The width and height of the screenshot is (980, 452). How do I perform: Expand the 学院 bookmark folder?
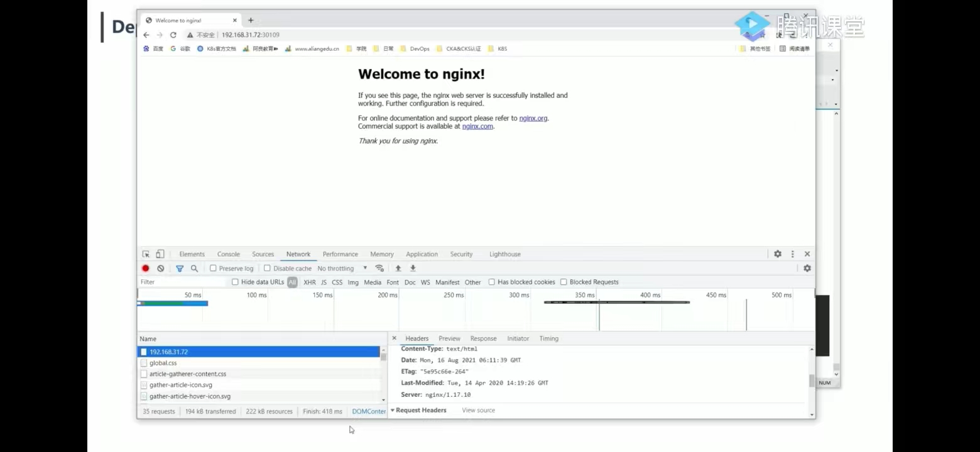pos(357,48)
